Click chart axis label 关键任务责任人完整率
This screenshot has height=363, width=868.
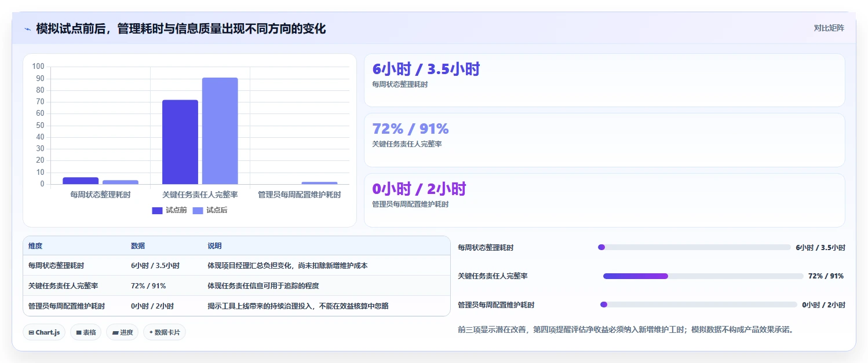tap(200, 195)
